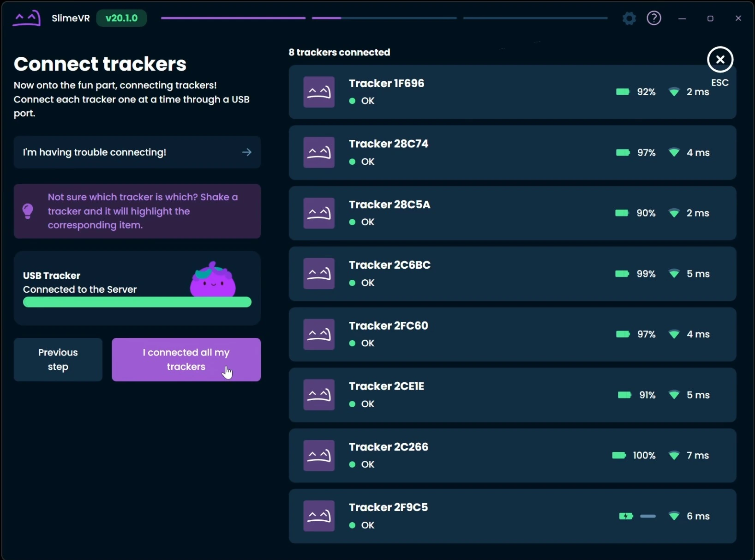Click the green USB Tracker progress bar
The image size is (755, 560).
pyautogui.click(x=137, y=302)
